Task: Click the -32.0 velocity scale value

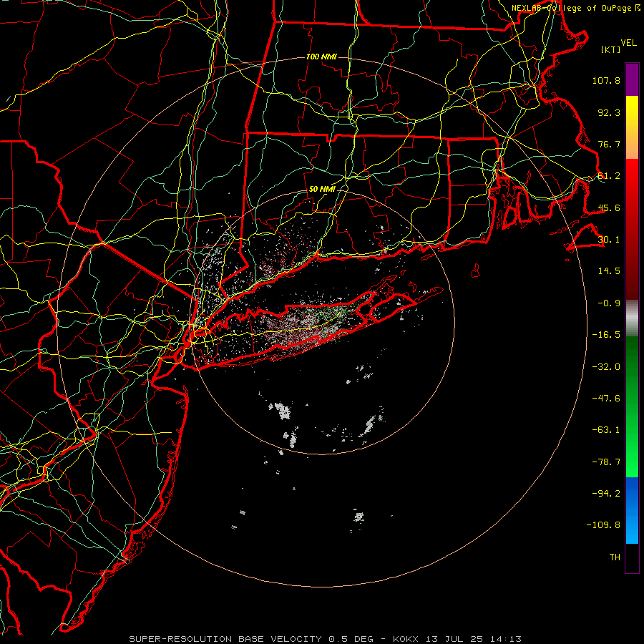Action: click(606, 367)
